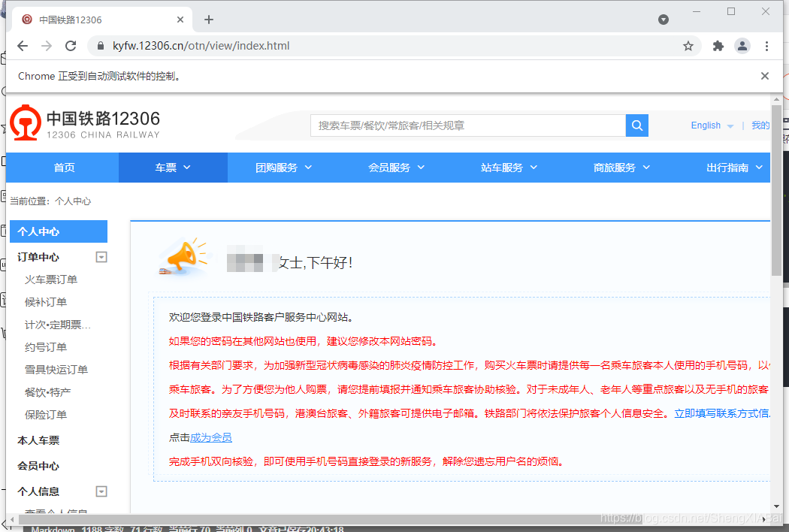
Task: Click the browser back arrow
Action: [23, 46]
